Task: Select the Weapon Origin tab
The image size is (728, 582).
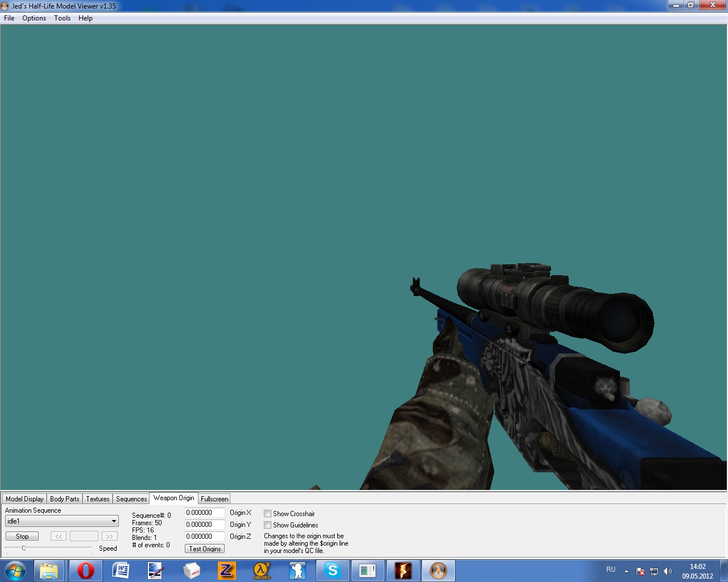Action: (173, 498)
